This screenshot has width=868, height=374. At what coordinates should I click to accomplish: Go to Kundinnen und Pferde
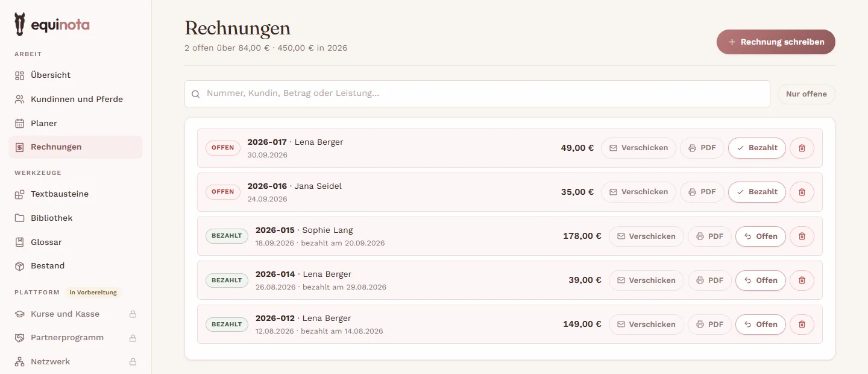click(75, 99)
